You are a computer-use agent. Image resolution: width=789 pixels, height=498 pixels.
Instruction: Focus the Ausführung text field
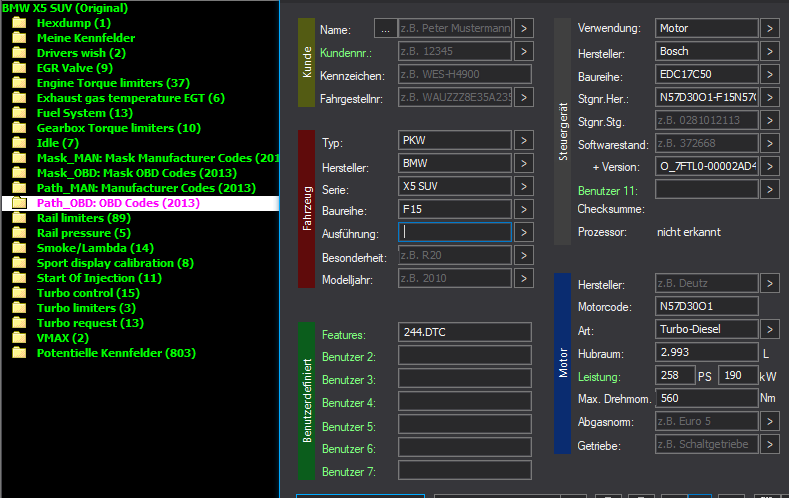[455, 232]
